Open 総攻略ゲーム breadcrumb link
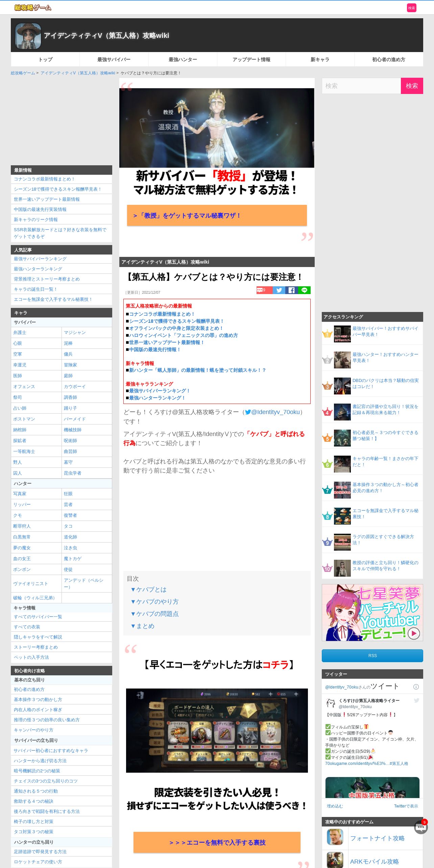The height and width of the screenshot is (868, 434). coord(23,73)
